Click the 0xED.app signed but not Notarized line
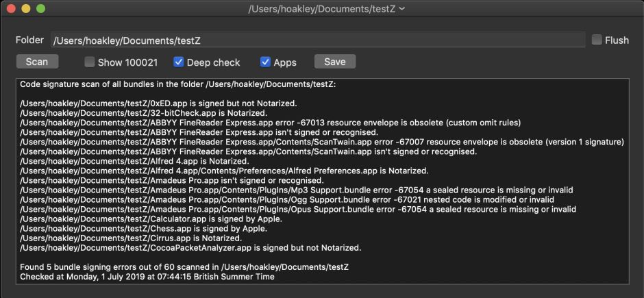 coord(158,103)
